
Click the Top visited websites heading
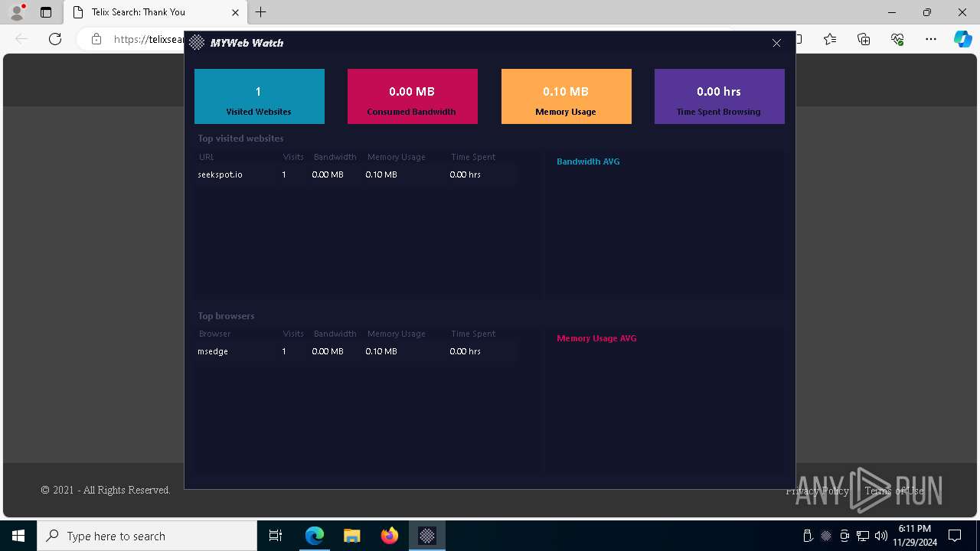(240, 139)
